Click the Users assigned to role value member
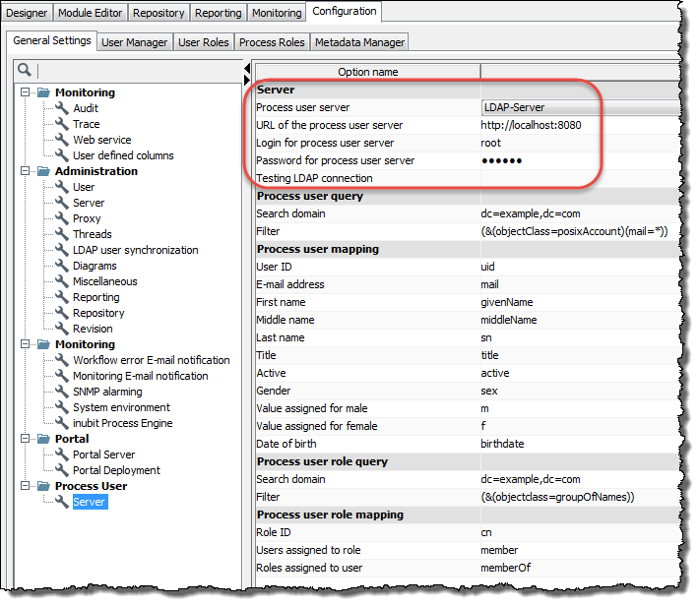The width and height of the screenshot is (700, 606). tap(499, 550)
